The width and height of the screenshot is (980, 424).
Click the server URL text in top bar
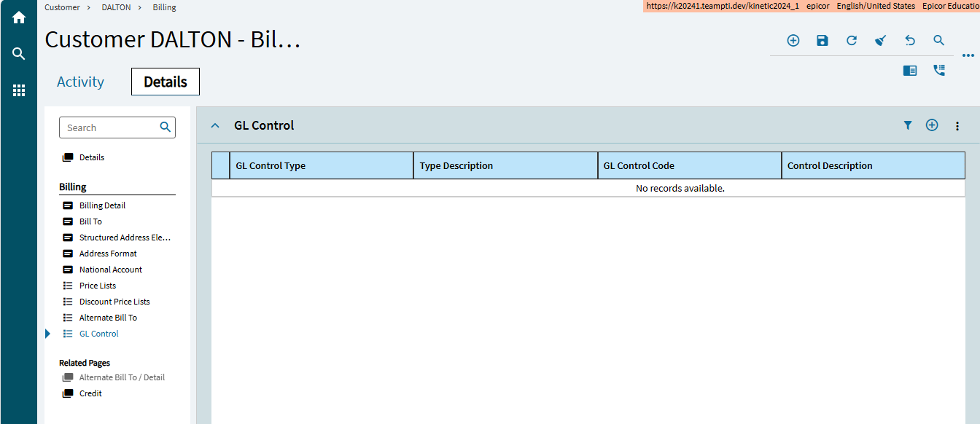pos(723,6)
